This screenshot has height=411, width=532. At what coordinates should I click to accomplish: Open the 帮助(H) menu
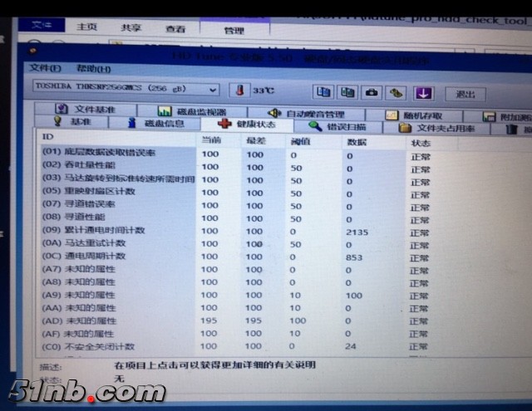93,69
